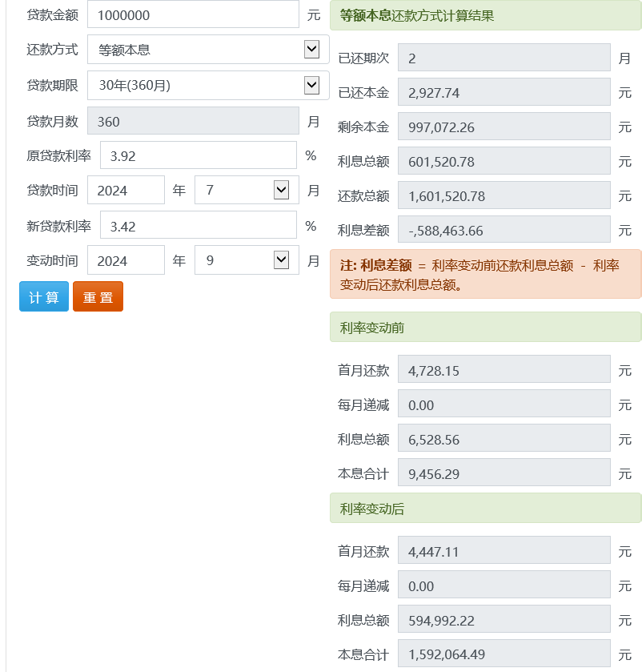Click the 原贷款利率 original rate input field
Viewport: 642px width, 672px height.
(x=198, y=155)
